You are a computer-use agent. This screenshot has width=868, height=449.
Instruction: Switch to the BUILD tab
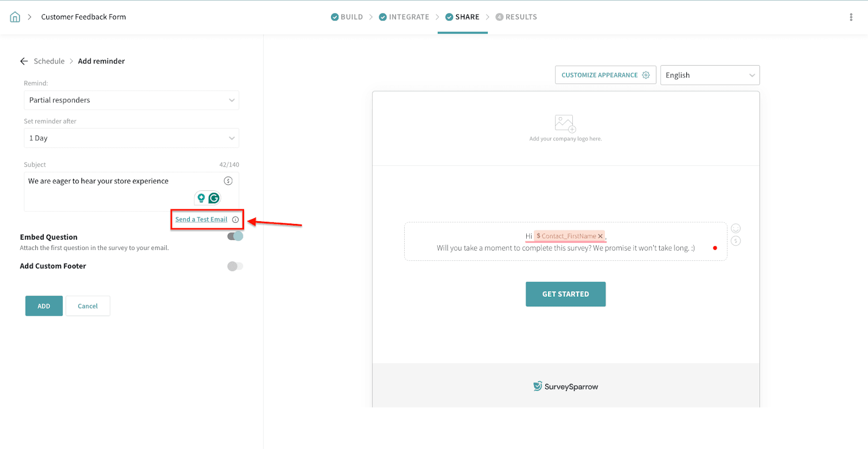coord(347,17)
